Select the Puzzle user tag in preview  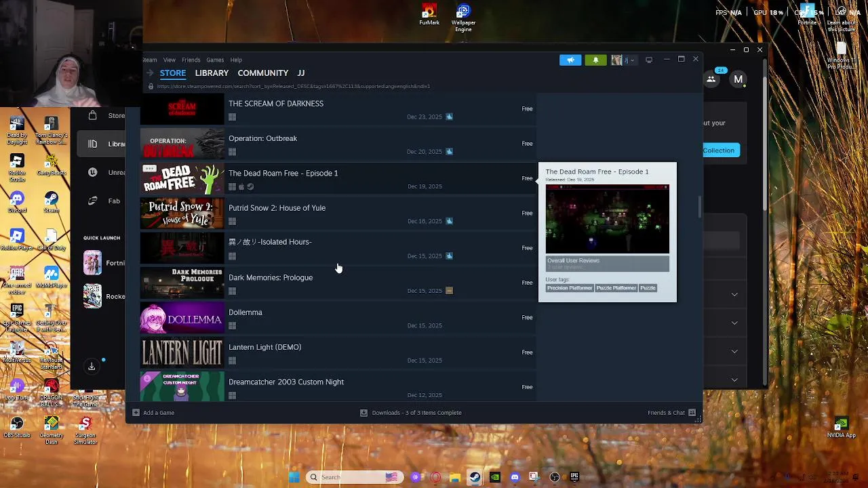click(x=648, y=288)
